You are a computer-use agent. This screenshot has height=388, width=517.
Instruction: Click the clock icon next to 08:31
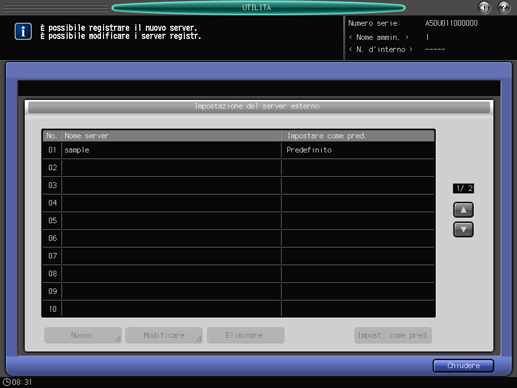tap(6, 382)
